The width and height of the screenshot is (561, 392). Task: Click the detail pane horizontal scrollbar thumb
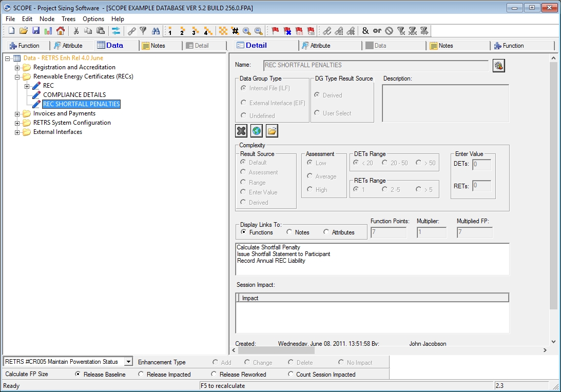coord(276,350)
